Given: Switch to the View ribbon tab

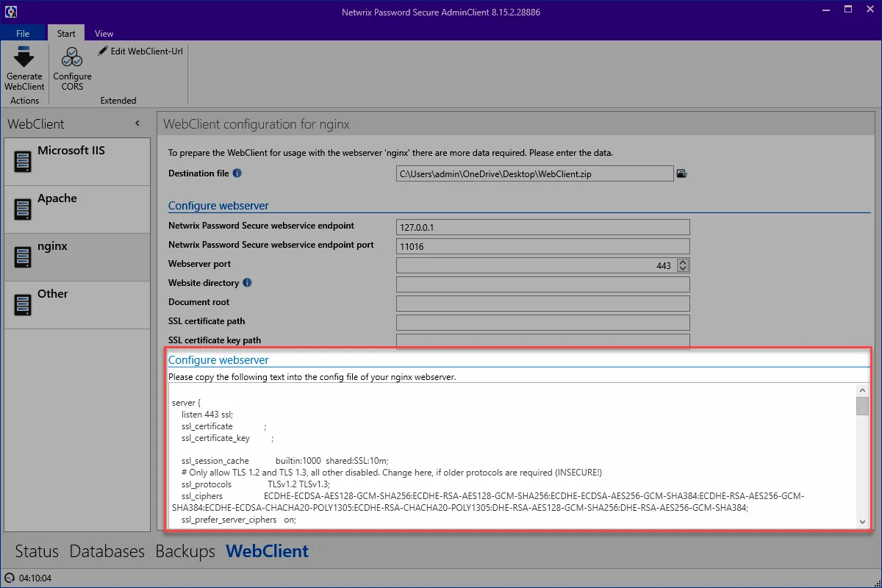Looking at the screenshot, I should (x=104, y=33).
